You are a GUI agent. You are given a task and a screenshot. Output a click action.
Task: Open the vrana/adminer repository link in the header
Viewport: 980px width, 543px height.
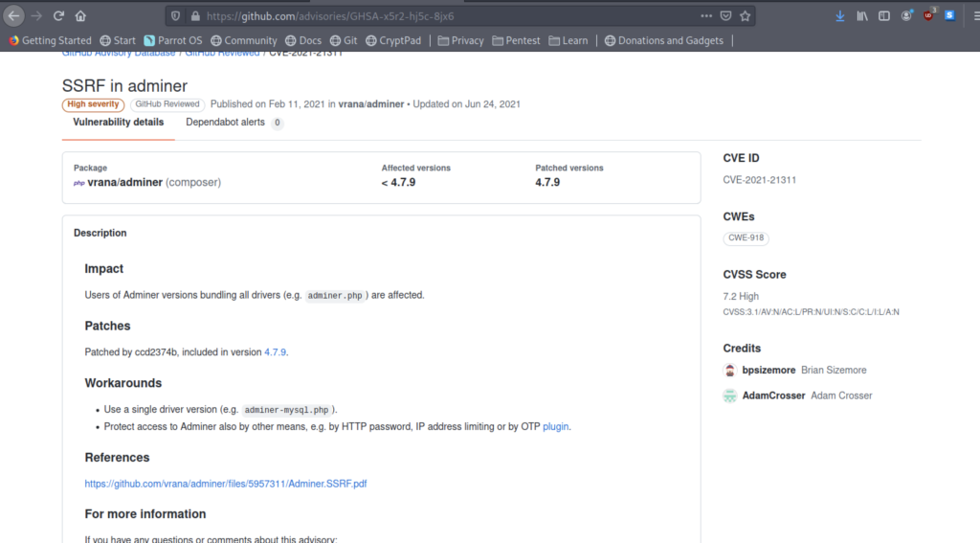(371, 104)
